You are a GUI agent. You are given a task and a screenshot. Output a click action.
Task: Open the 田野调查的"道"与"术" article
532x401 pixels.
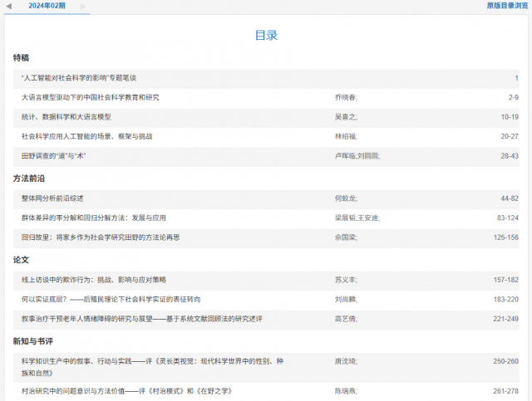(54, 155)
